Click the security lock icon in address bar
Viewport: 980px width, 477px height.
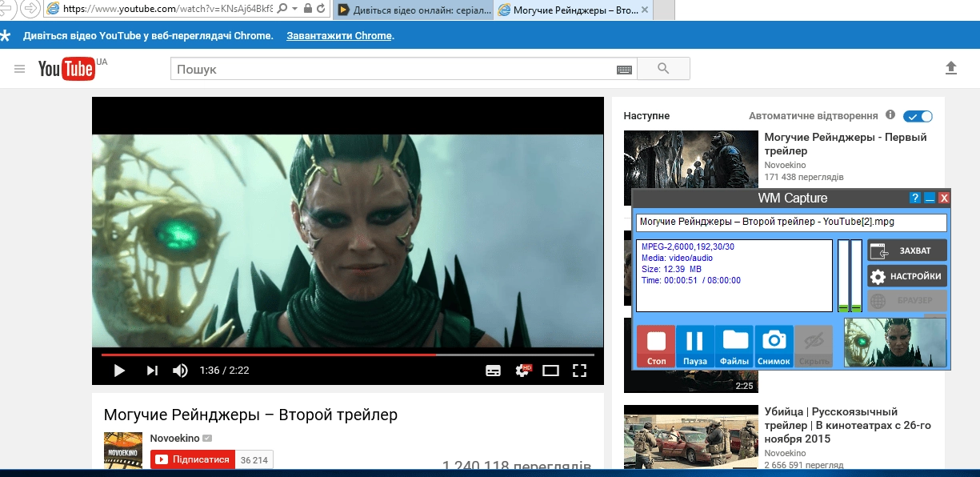[306, 9]
